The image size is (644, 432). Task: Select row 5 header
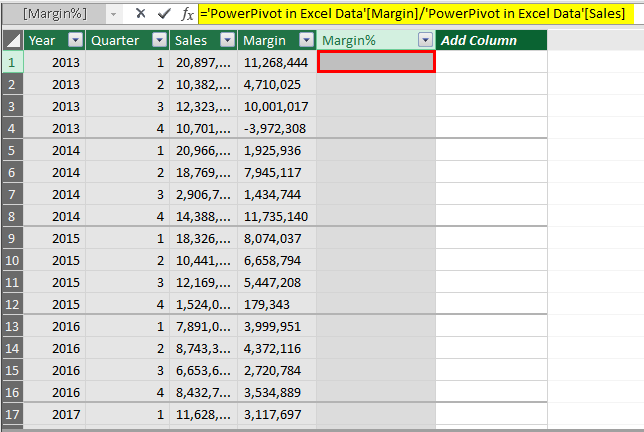[x=11, y=150]
